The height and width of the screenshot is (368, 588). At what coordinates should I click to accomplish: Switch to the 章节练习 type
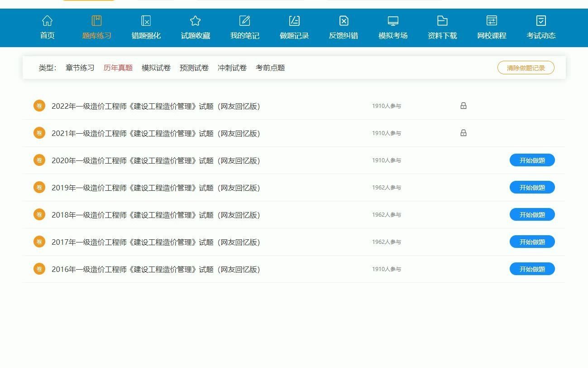pos(80,68)
